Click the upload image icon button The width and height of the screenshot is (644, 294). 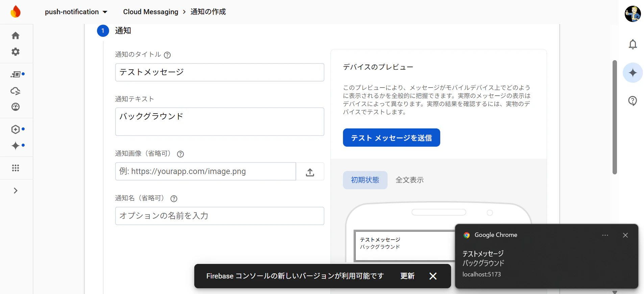click(310, 172)
